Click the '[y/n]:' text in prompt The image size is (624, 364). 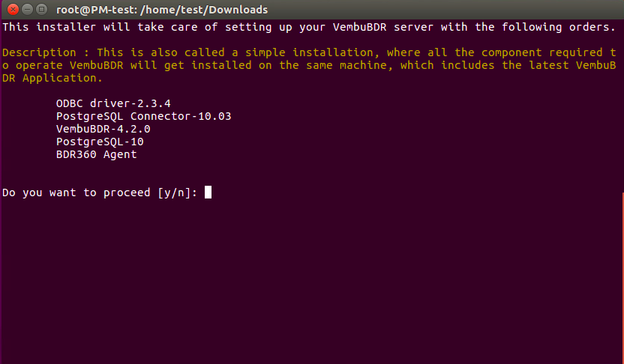click(178, 192)
